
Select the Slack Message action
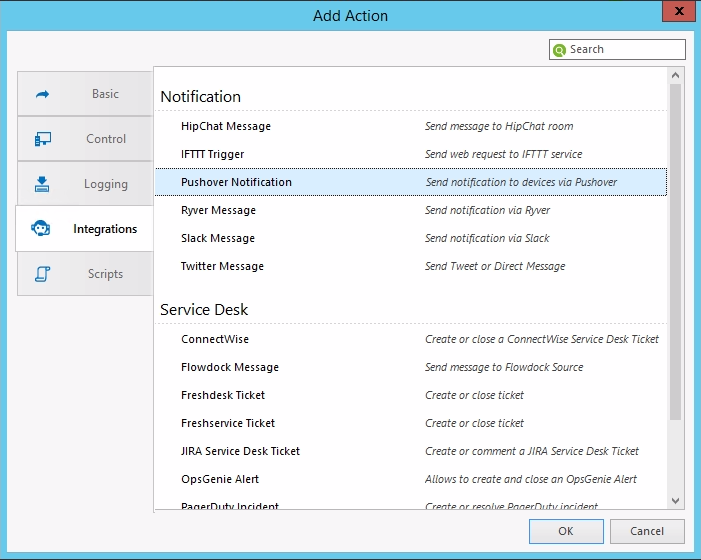(x=218, y=239)
